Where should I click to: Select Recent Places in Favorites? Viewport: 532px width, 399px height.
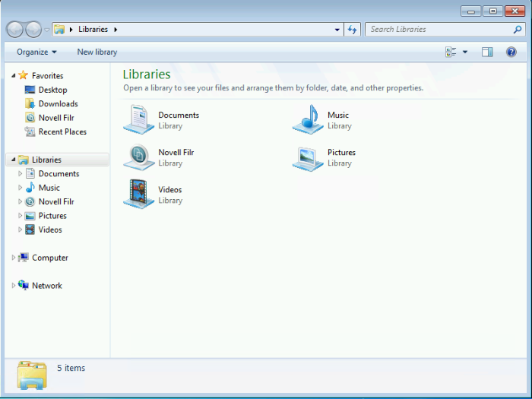[x=62, y=132]
